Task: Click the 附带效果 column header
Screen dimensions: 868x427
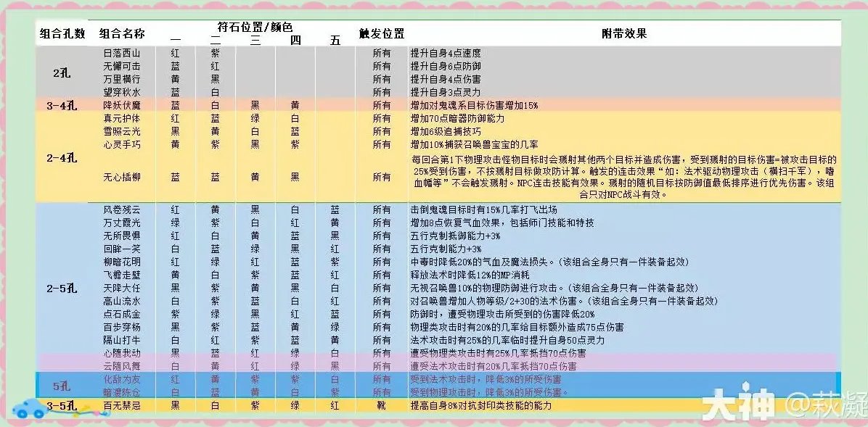Action: pyautogui.click(x=626, y=33)
